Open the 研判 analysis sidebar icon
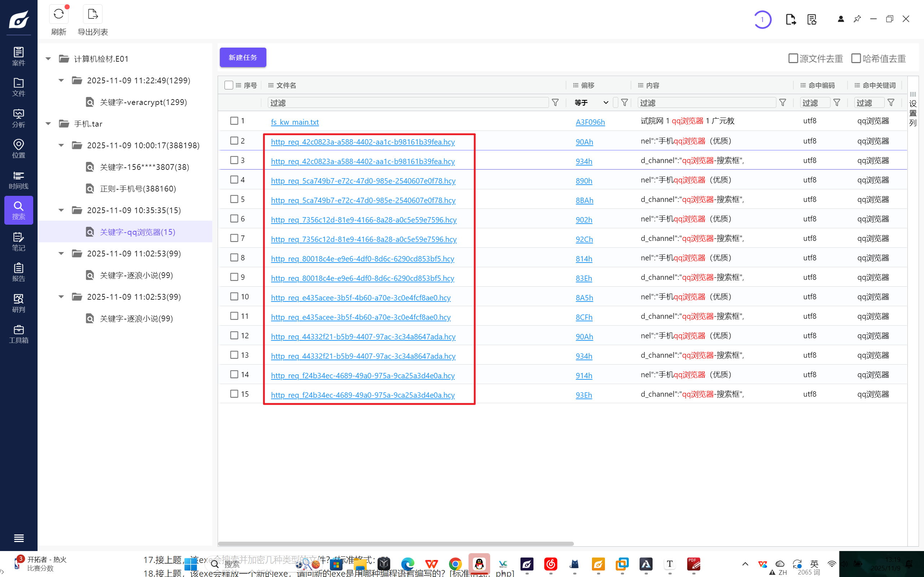The height and width of the screenshot is (577, 924). tap(18, 303)
